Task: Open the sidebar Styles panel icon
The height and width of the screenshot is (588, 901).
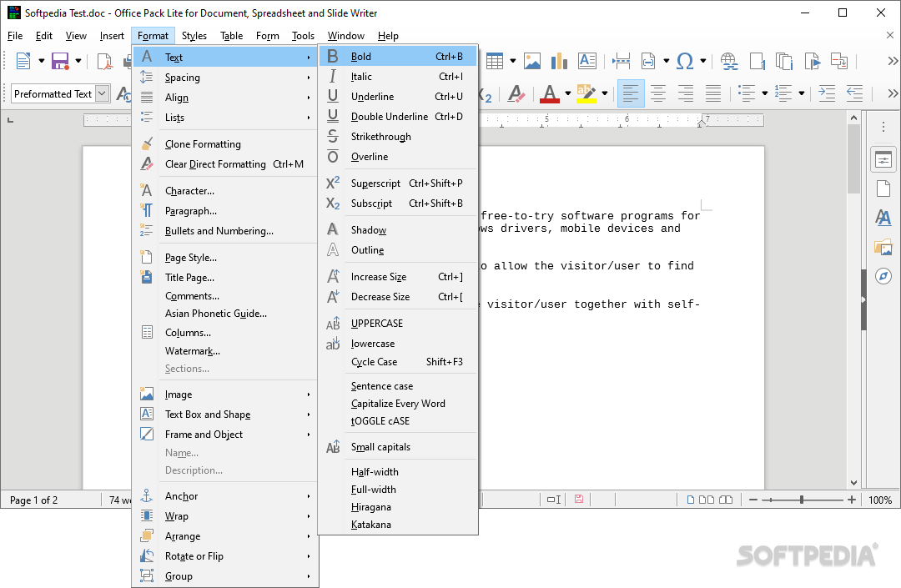Action: pyautogui.click(x=883, y=218)
